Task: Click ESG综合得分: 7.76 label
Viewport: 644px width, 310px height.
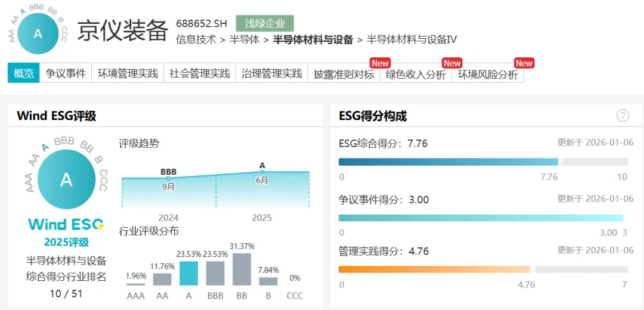Action: 383,144
